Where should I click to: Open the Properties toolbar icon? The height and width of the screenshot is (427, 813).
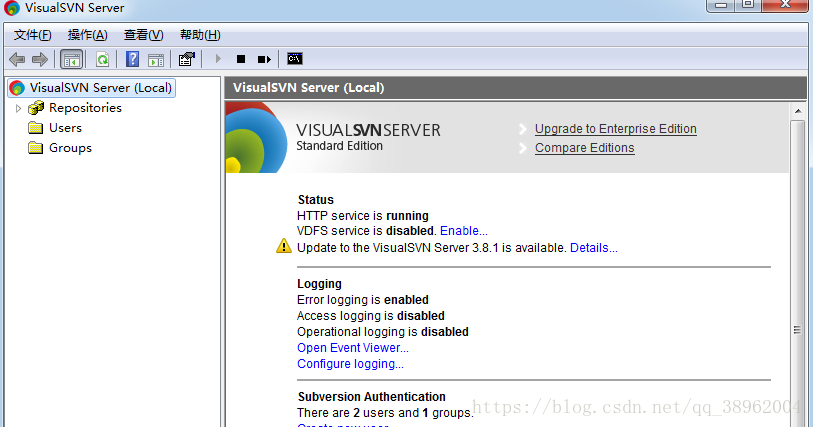(187, 59)
